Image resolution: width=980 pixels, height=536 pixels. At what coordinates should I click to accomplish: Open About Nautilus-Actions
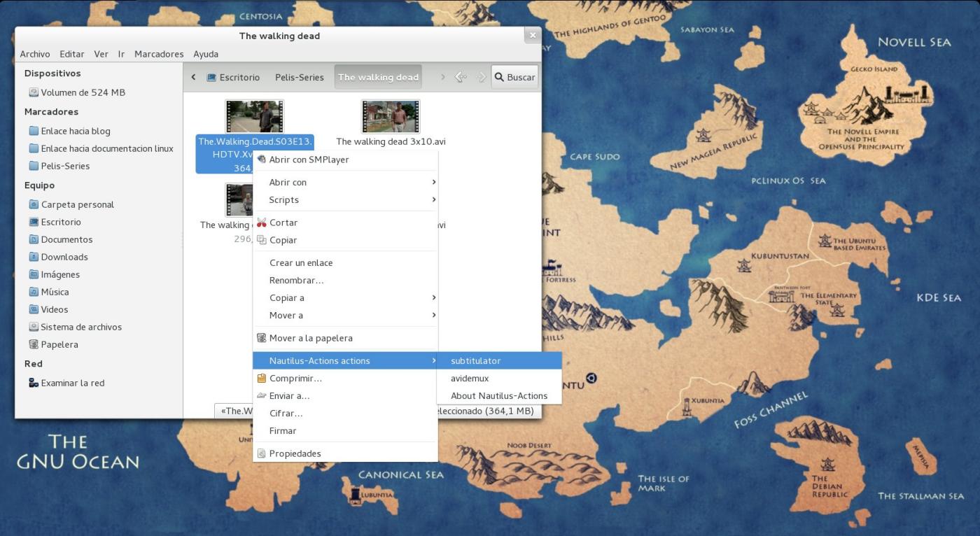pos(499,396)
